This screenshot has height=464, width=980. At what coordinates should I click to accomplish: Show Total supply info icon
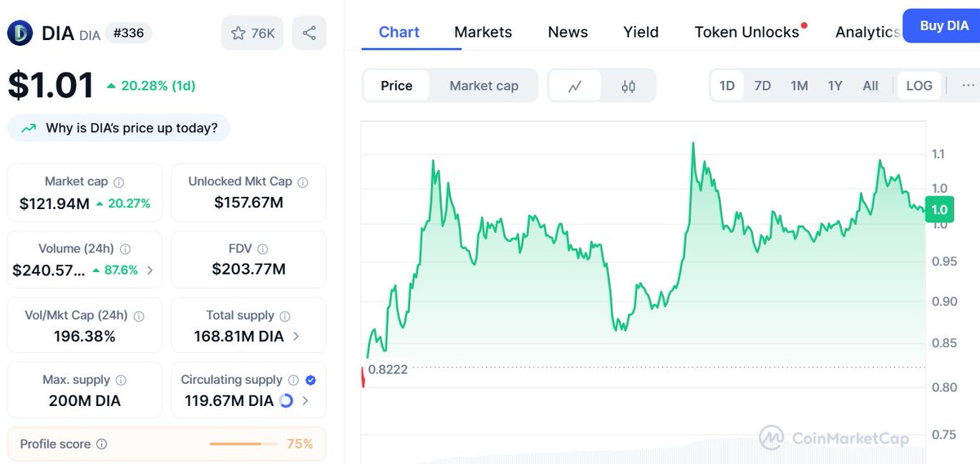(x=284, y=316)
